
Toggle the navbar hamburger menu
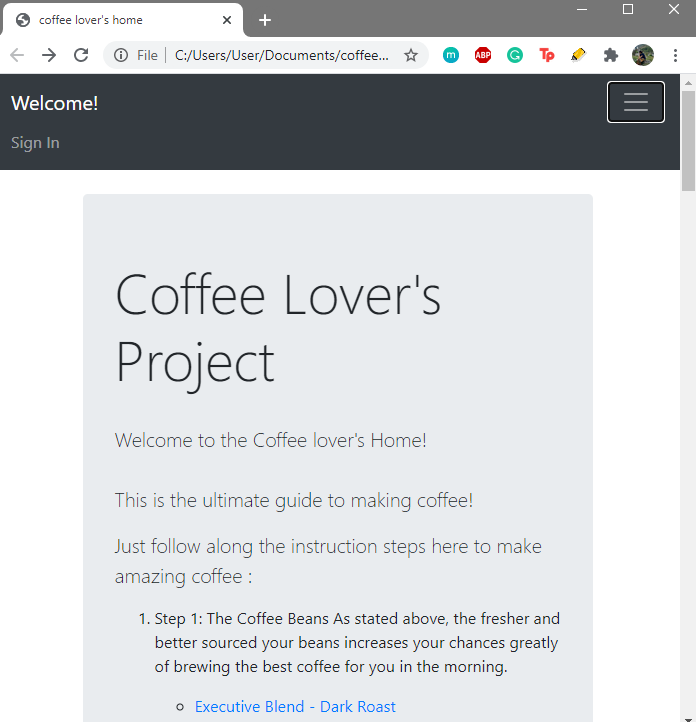coord(636,102)
